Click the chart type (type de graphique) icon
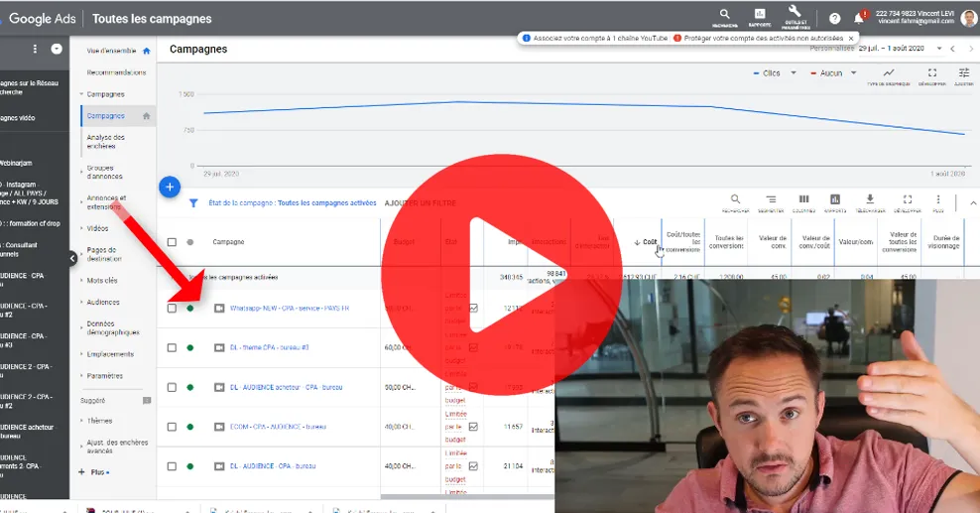Image resolution: width=980 pixels, height=513 pixels. 888,72
